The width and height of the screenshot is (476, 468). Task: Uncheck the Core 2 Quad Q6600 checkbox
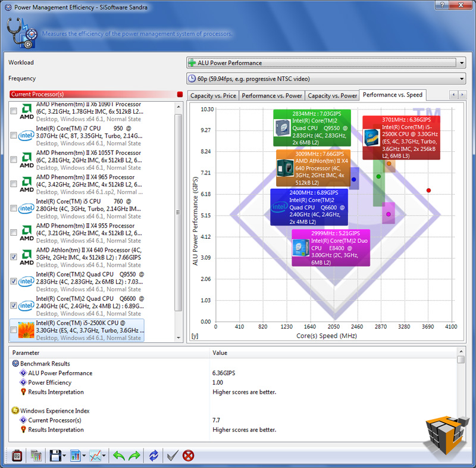[13, 305]
